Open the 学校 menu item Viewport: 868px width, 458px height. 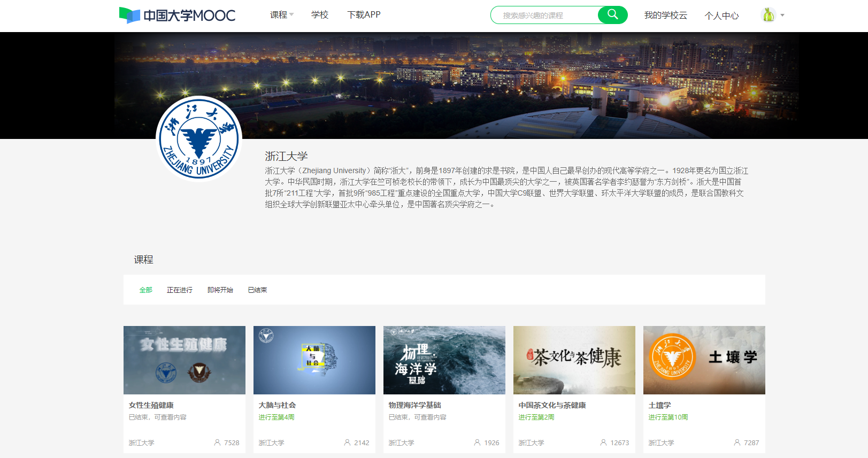click(x=320, y=15)
